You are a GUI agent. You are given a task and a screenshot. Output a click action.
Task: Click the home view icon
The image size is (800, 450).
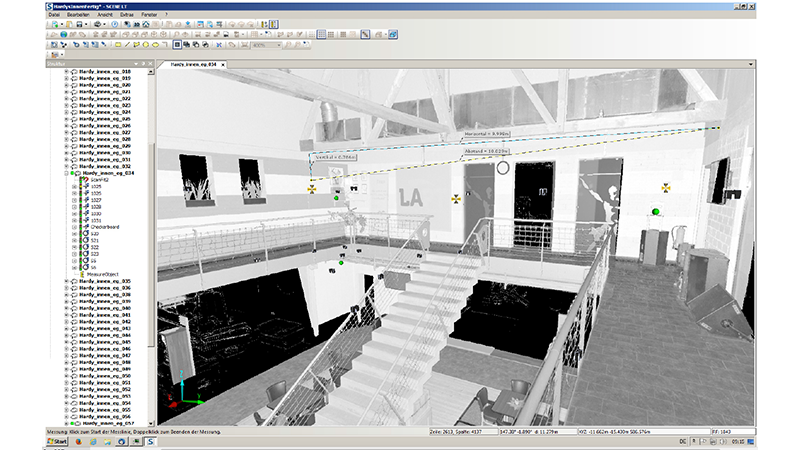(146, 24)
